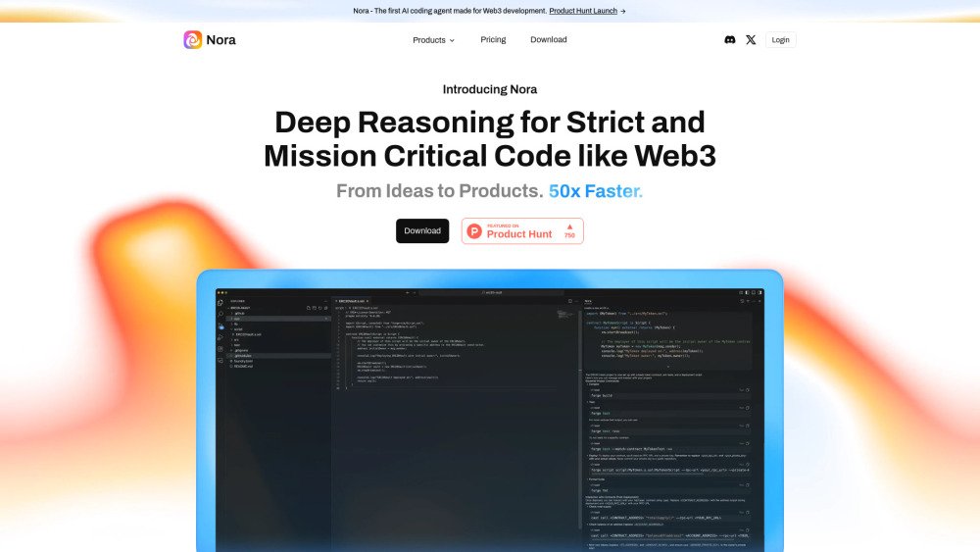Click Source Control icon with blue badge
The image size is (980, 552).
pyautogui.click(x=220, y=326)
